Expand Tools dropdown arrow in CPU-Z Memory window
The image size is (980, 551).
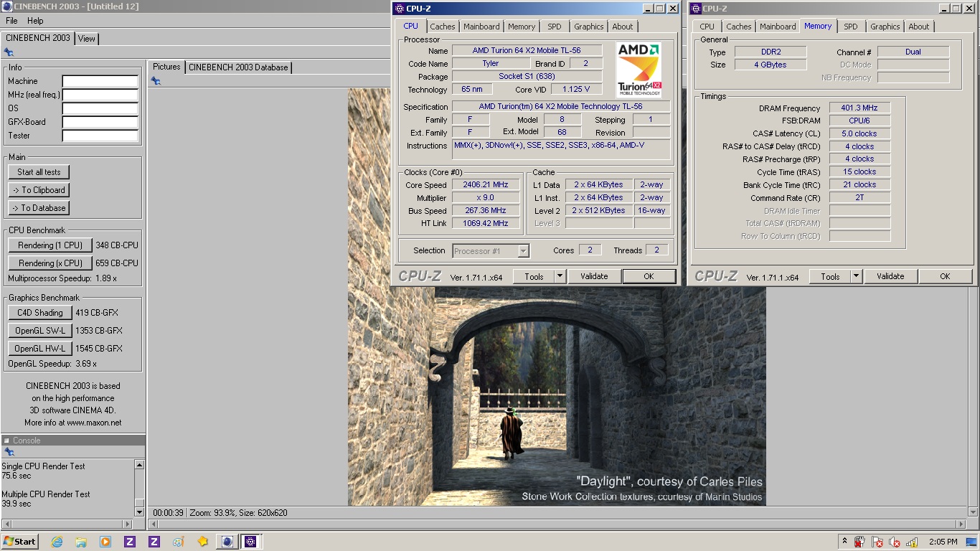(x=856, y=276)
